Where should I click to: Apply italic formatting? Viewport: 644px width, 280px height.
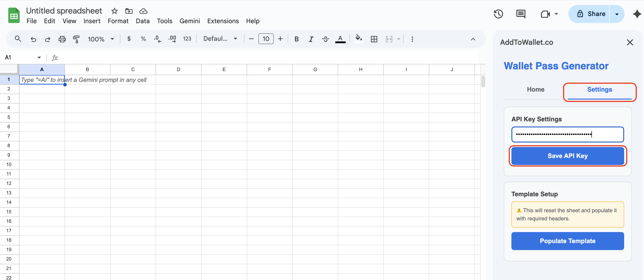pyautogui.click(x=311, y=39)
